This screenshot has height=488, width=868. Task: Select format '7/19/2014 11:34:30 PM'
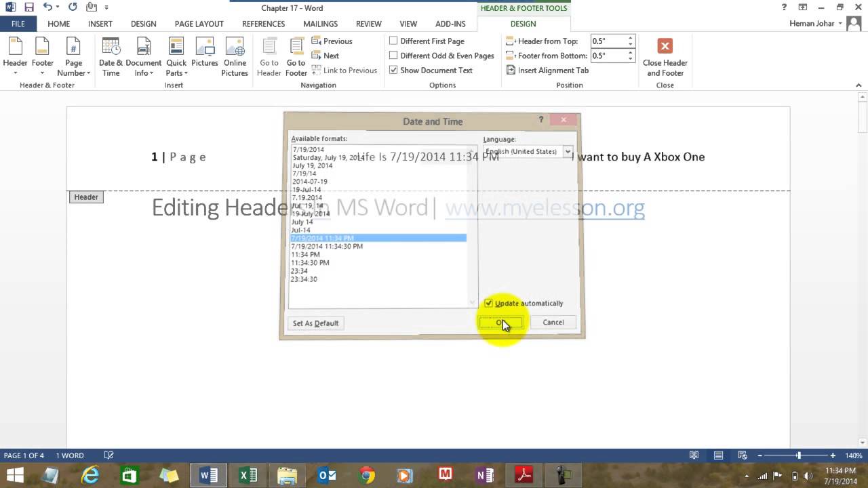coord(327,247)
